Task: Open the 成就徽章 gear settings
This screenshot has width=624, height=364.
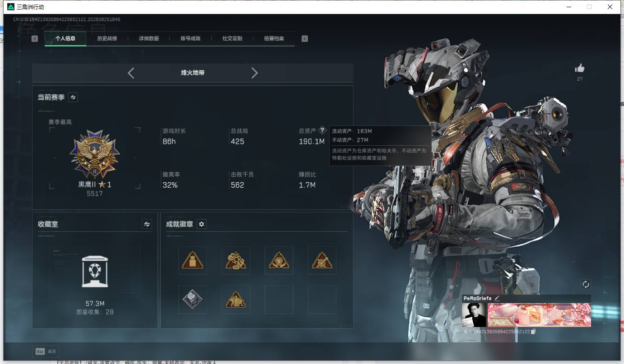Action: (x=202, y=224)
